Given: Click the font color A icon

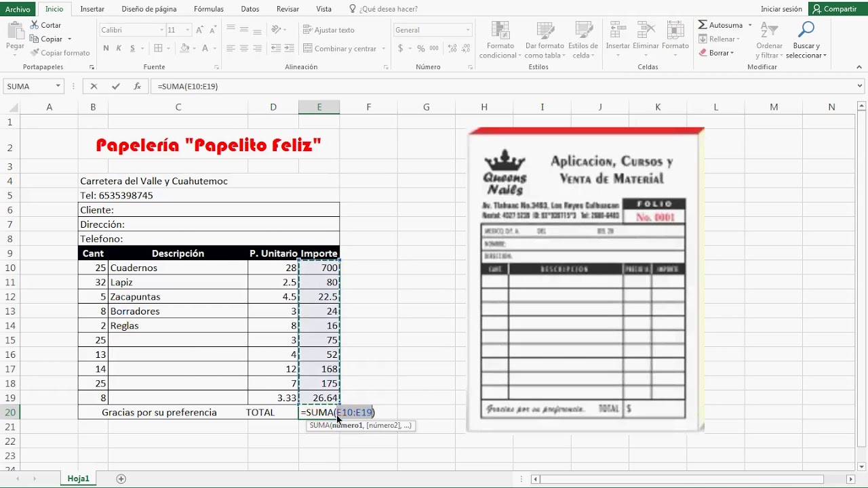Looking at the screenshot, I should tap(204, 48).
